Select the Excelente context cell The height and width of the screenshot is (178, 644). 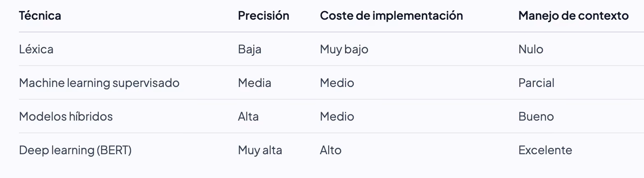[545, 150]
